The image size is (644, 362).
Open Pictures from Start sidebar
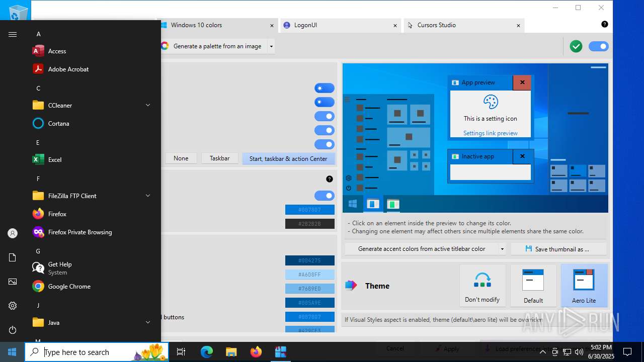pyautogui.click(x=13, y=282)
